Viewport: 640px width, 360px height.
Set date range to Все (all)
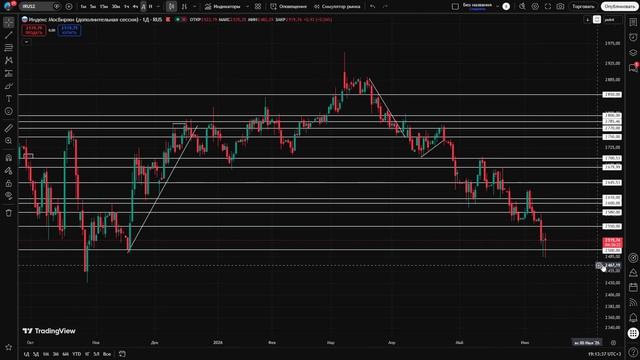click(107, 354)
